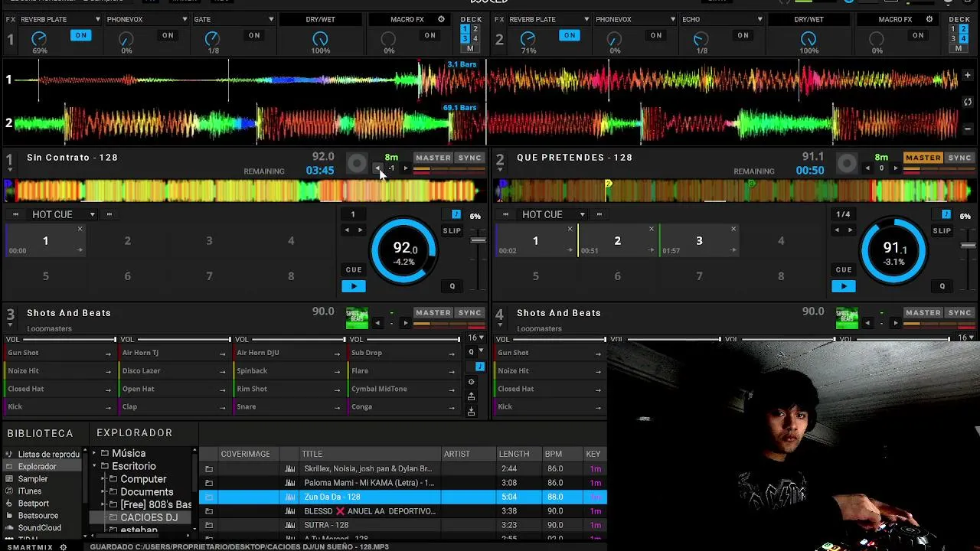Image resolution: width=980 pixels, height=551 pixels.
Task: Click the waveform reset arrows icon
Action: point(968,102)
